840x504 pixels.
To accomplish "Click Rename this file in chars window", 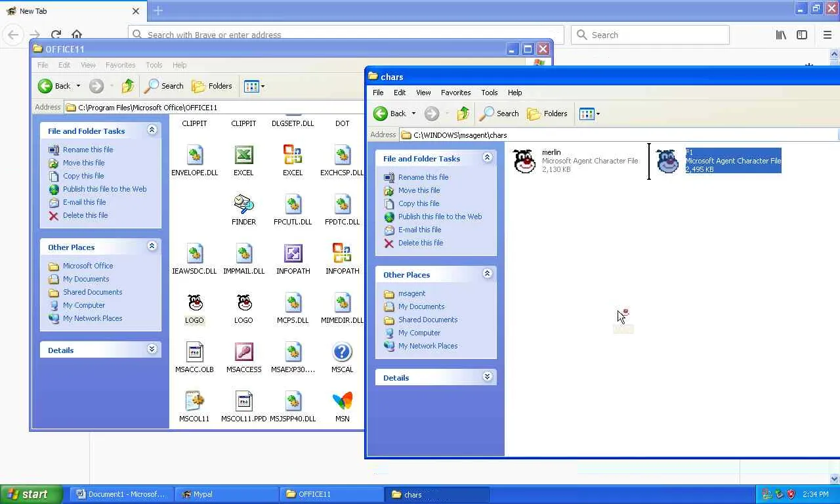I will pos(423,177).
